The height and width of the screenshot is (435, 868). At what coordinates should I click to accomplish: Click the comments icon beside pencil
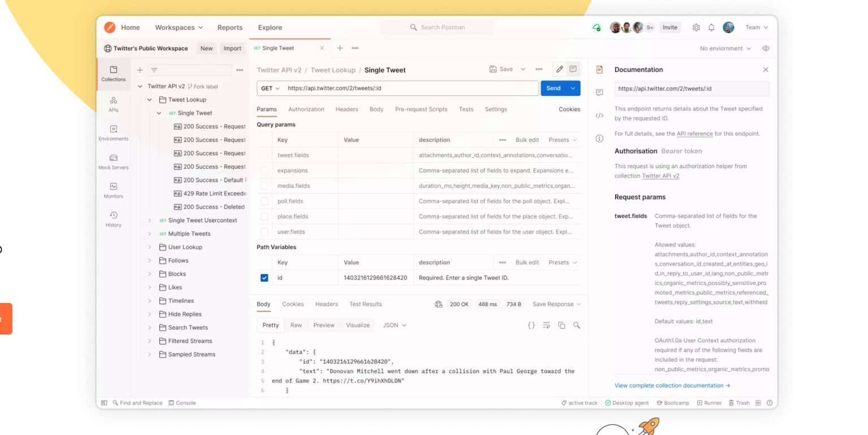tap(573, 69)
